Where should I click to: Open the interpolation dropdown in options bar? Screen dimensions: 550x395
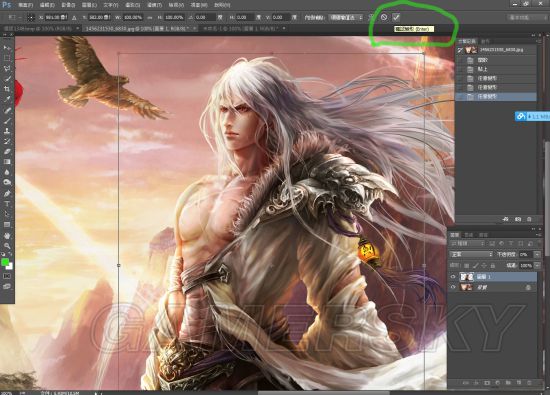point(347,17)
